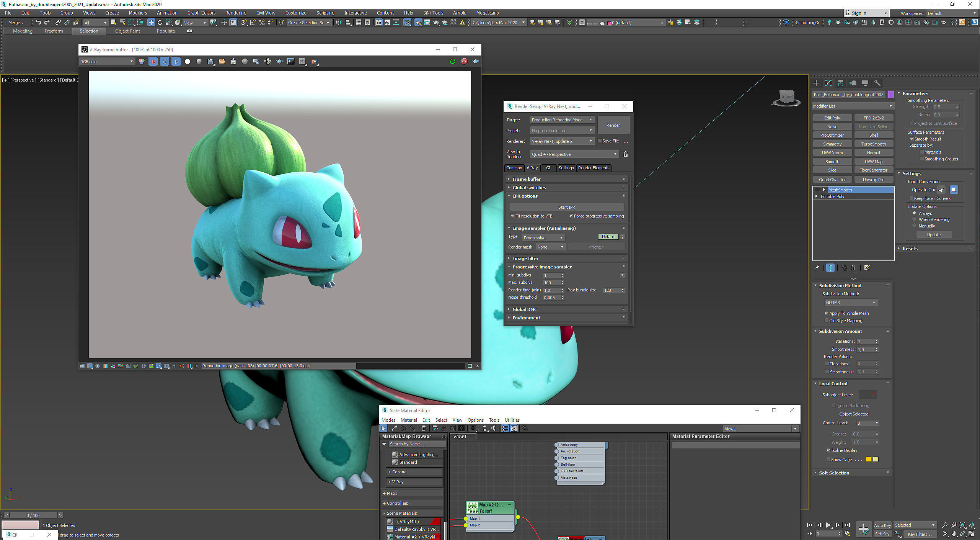Select the Move tool in main toolbar
This screenshot has width=980, height=540.
pos(152,23)
